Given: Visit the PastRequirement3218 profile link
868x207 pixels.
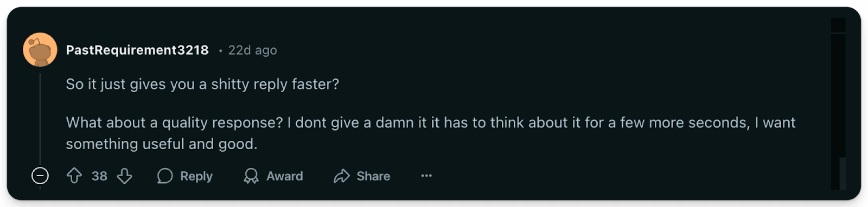Looking at the screenshot, I should 137,50.
